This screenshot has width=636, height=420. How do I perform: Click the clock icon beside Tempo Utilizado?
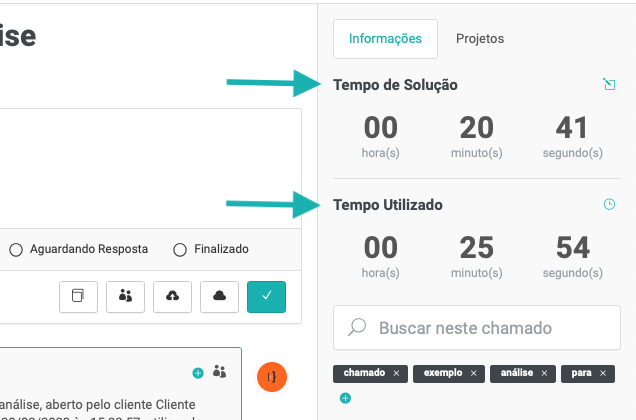[610, 205]
